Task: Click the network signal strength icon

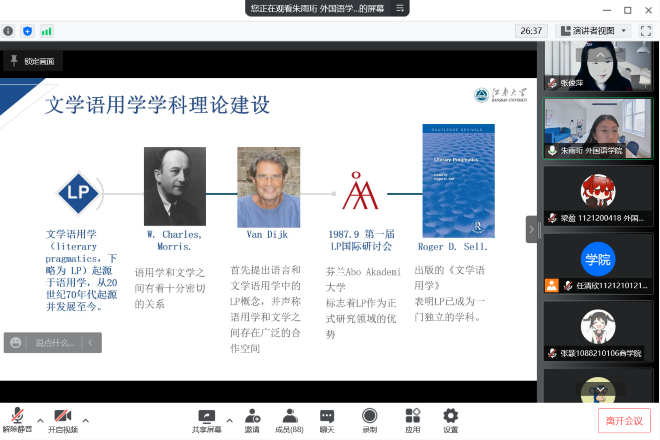Action: click(46, 31)
